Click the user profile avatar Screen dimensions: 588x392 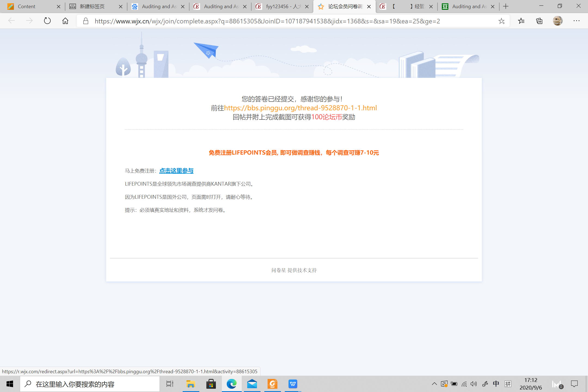pos(558,21)
